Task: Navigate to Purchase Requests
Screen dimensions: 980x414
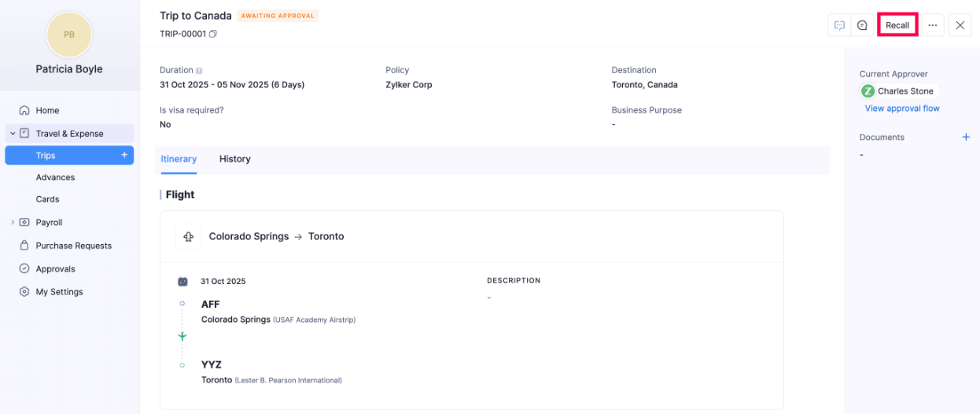Action: 73,246
